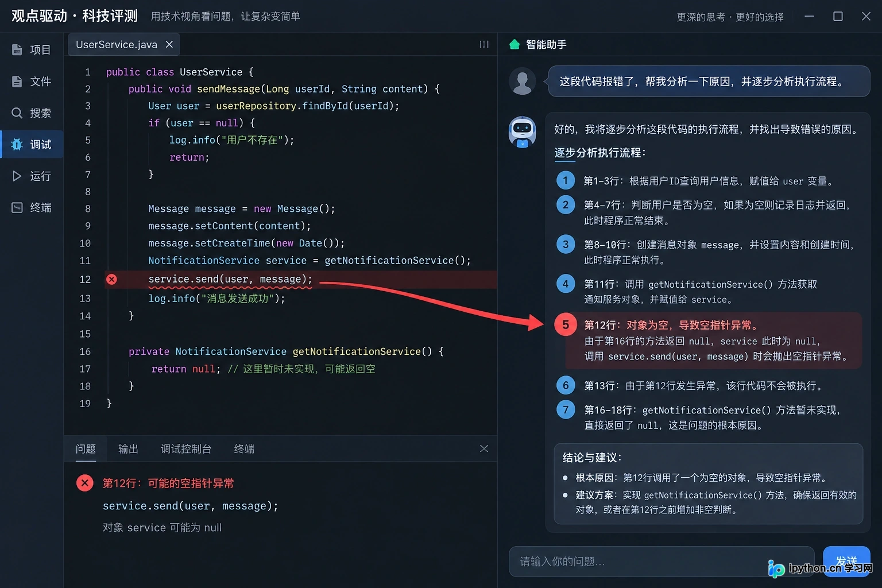882x588 pixels.
Task: Click the 发送 button
Action: 846,561
